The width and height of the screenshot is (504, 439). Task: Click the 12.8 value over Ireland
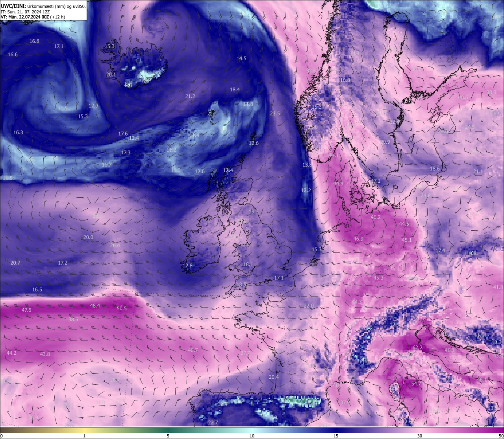click(187, 266)
